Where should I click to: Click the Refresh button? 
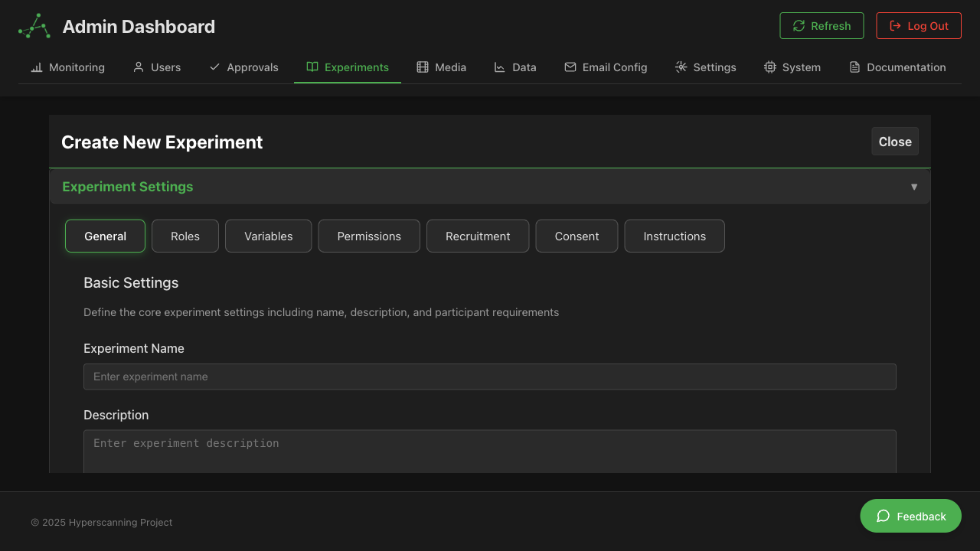click(822, 25)
